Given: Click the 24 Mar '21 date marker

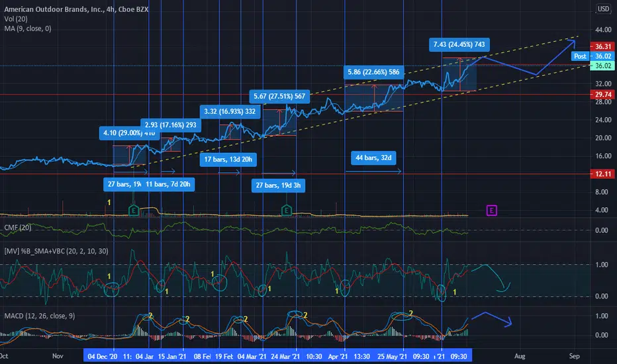Looking at the screenshot, I should click(x=285, y=357).
